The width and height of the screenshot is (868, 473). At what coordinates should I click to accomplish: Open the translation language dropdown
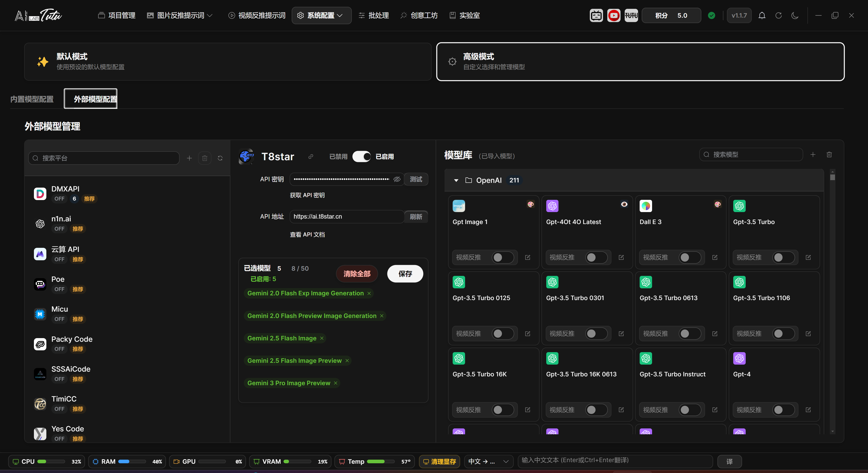[489, 461]
